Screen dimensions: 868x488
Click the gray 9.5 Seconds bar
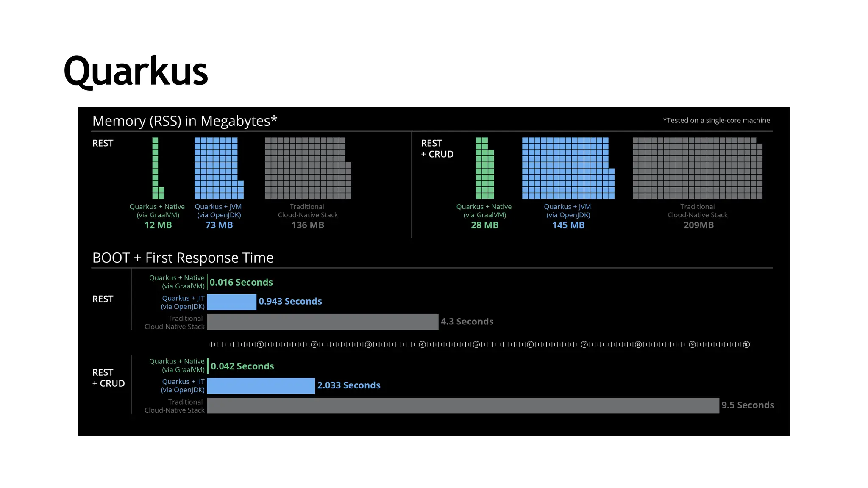(463, 405)
